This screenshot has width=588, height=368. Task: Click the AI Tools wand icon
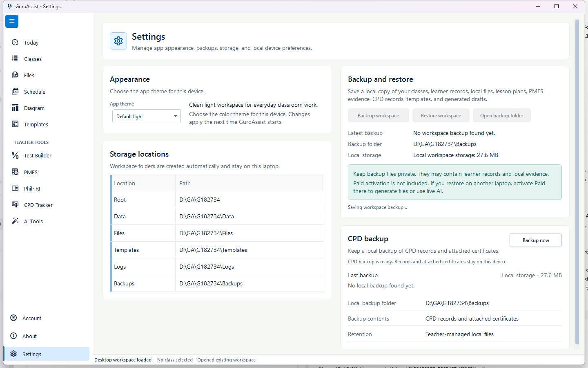[x=15, y=221]
